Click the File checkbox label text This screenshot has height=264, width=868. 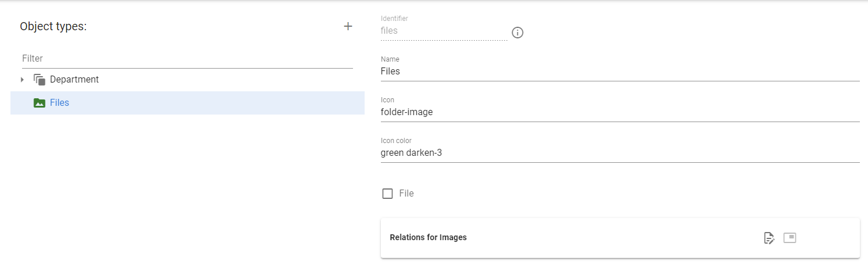click(406, 194)
